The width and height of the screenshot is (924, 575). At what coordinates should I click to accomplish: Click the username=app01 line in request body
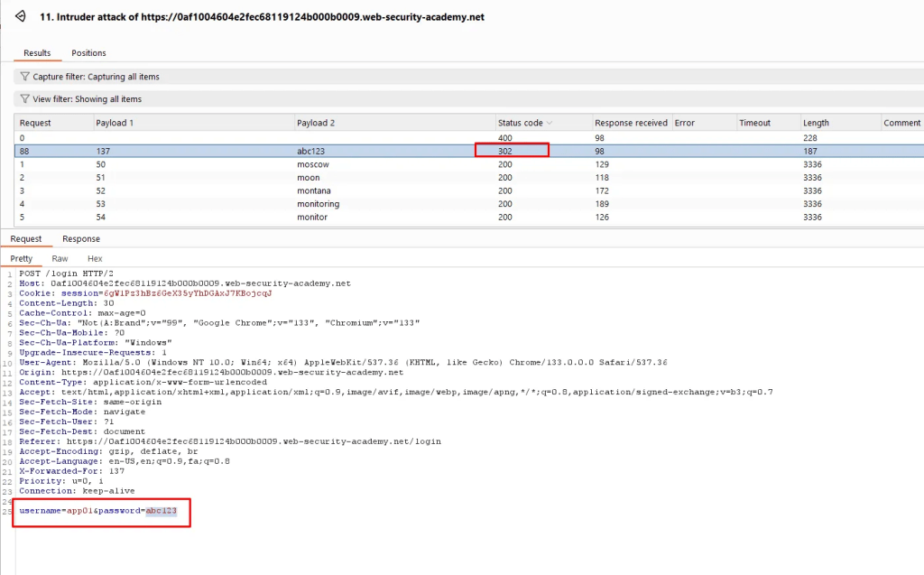pos(99,511)
